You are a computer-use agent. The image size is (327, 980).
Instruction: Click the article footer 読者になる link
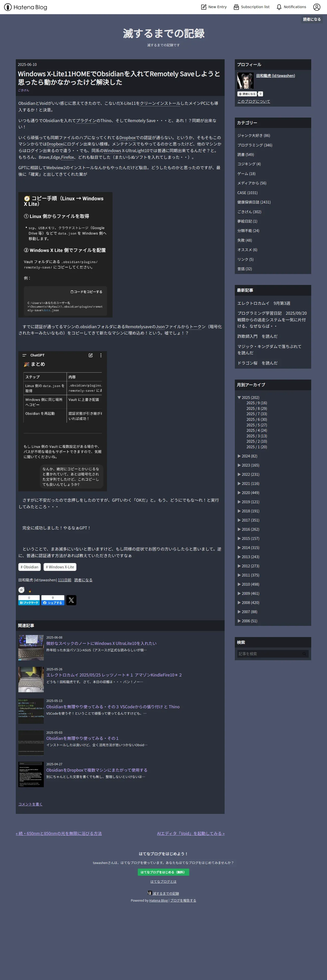(x=83, y=580)
